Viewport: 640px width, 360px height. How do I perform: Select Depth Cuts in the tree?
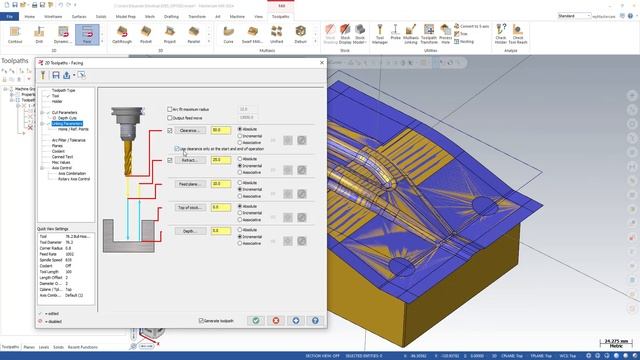pos(67,118)
